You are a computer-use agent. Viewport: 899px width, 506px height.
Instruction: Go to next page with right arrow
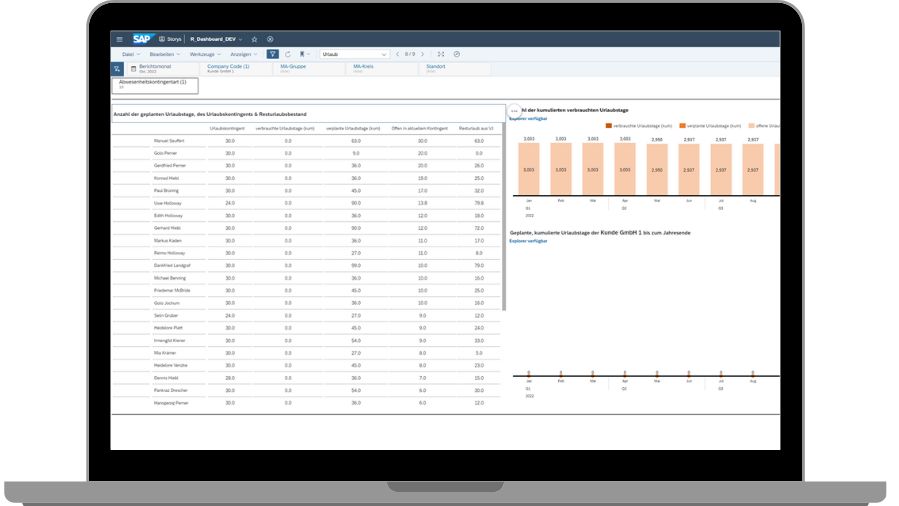[x=423, y=54]
